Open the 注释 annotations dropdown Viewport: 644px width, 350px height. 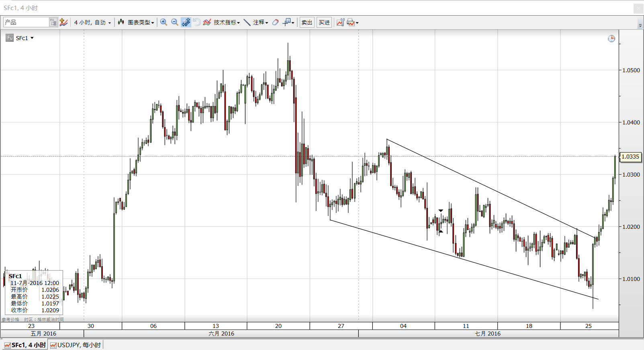(x=260, y=22)
